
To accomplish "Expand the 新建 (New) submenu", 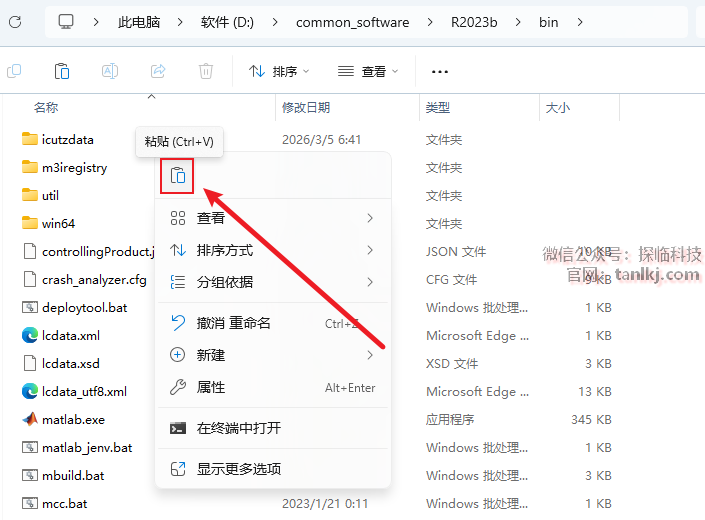I will pyautogui.click(x=272, y=355).
